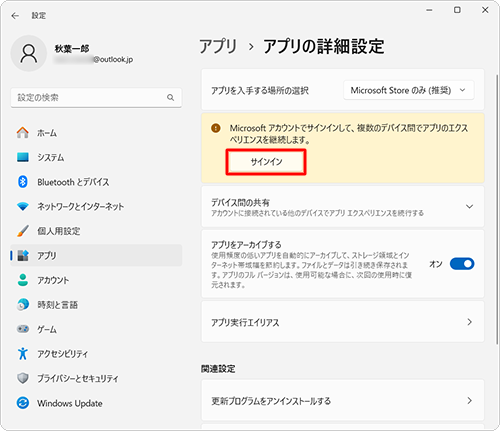Go to ゲーム settings
This screenshot has height=431, width=500.
96,329
